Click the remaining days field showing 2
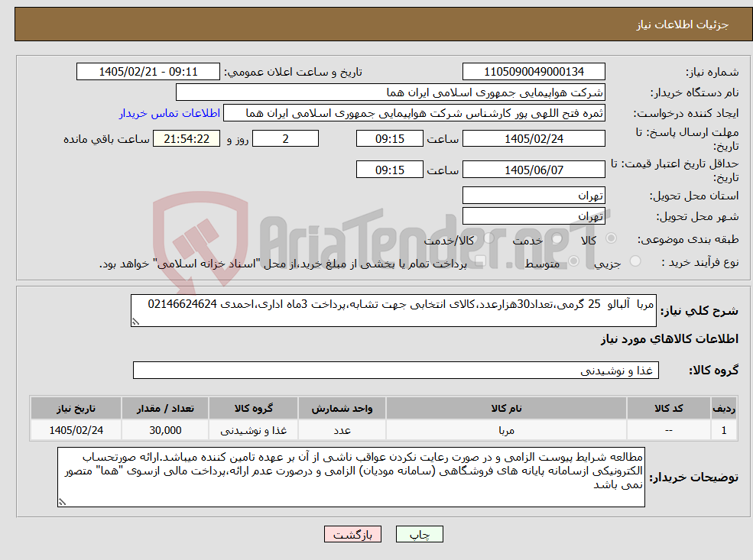The image size is (753, 560). (x=285, y=139)
